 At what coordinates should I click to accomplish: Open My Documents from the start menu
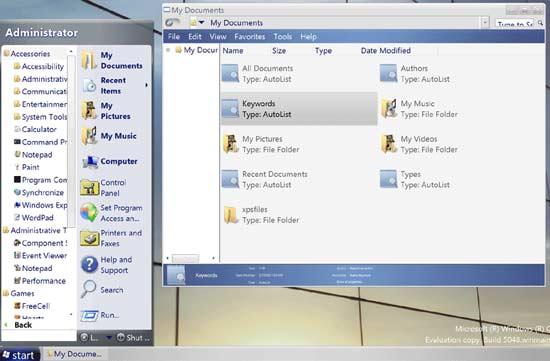112,60
